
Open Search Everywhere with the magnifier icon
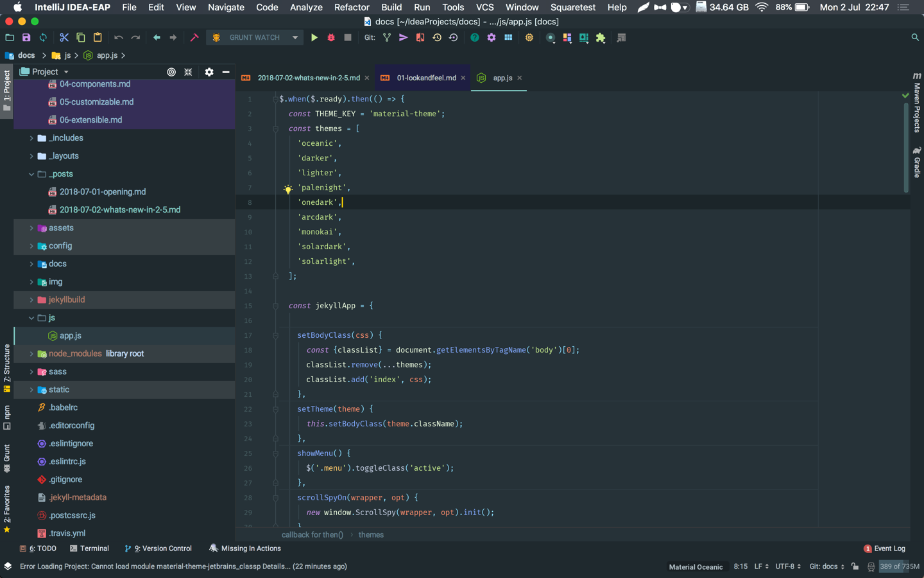pyautogui.click(x=915, y=37)
